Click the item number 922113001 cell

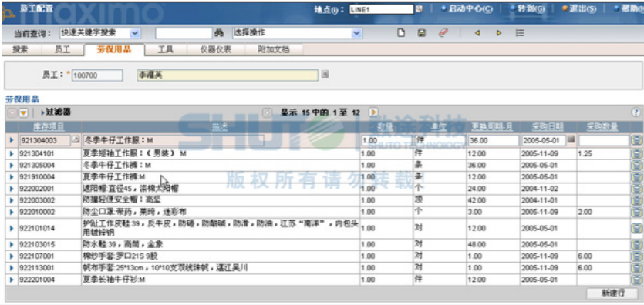[49, 268]
